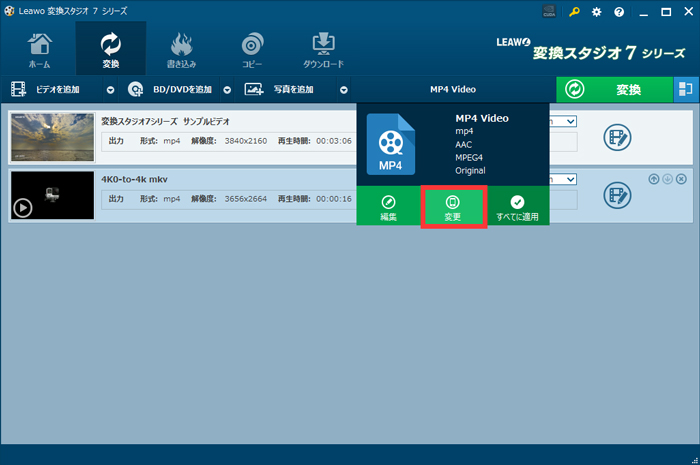The width and height of the screenshot is (700, 465).
Task: Apply the profile with すべてに適用
Action: [x=518, y=206]
